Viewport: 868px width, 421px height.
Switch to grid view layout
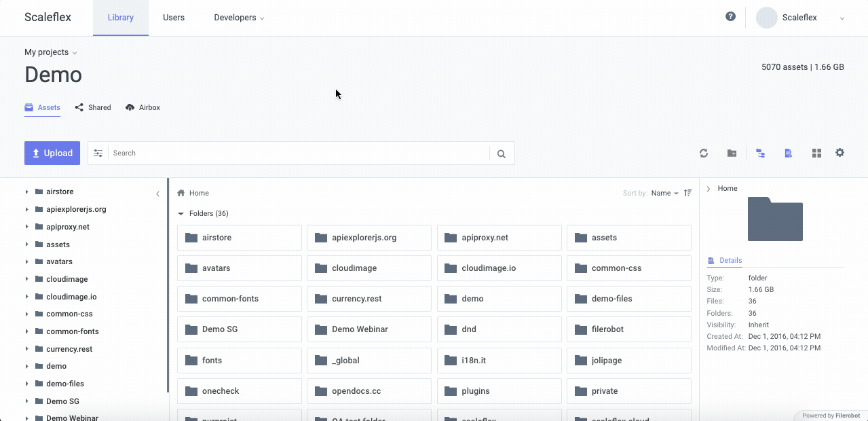816,153
